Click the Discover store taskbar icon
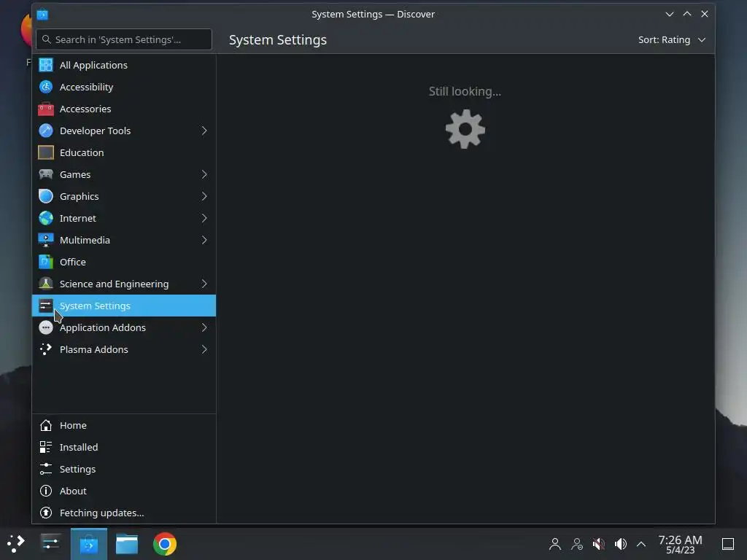The width and height of the screenshot is (747, 560). [x=89, y=544]
